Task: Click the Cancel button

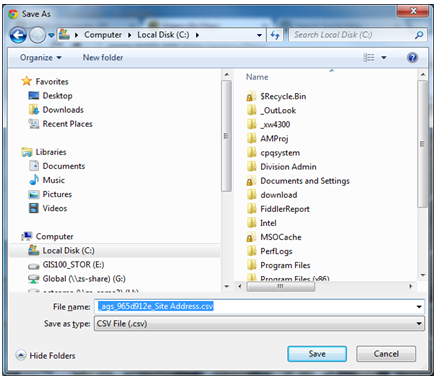Action: pyautogui.click(x=386, y=354)
